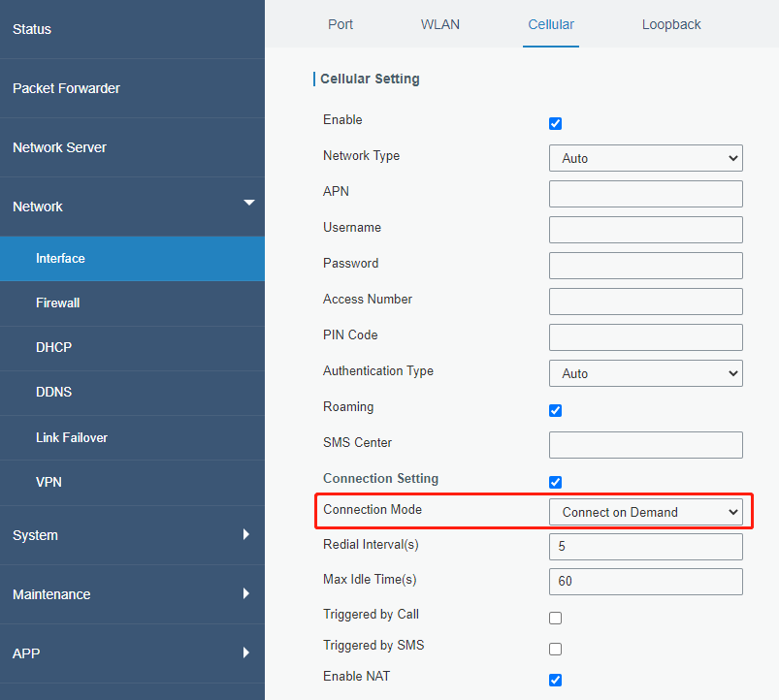Image resolution: width=779 pixels, height=700 pixels.
Task: Switch to the Loopback tab
Action: pos(671,24)
